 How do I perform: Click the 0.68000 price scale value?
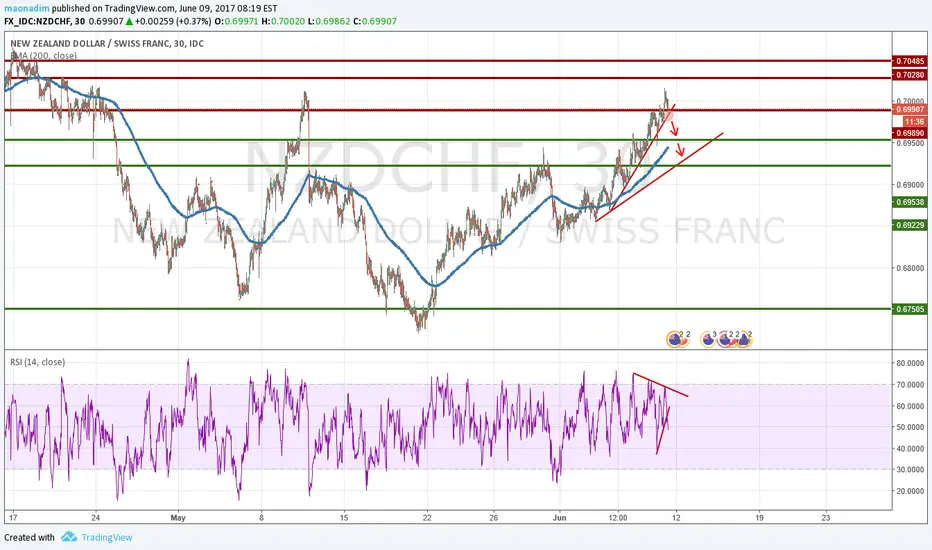click(x=910, y=268)
